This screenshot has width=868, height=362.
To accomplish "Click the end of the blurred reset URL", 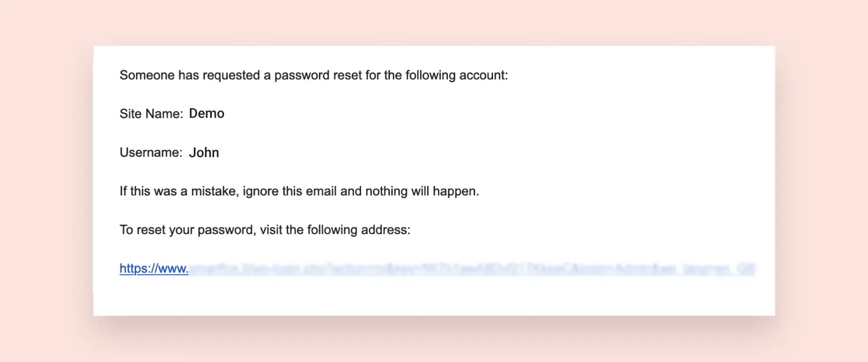I will point(748,269).
